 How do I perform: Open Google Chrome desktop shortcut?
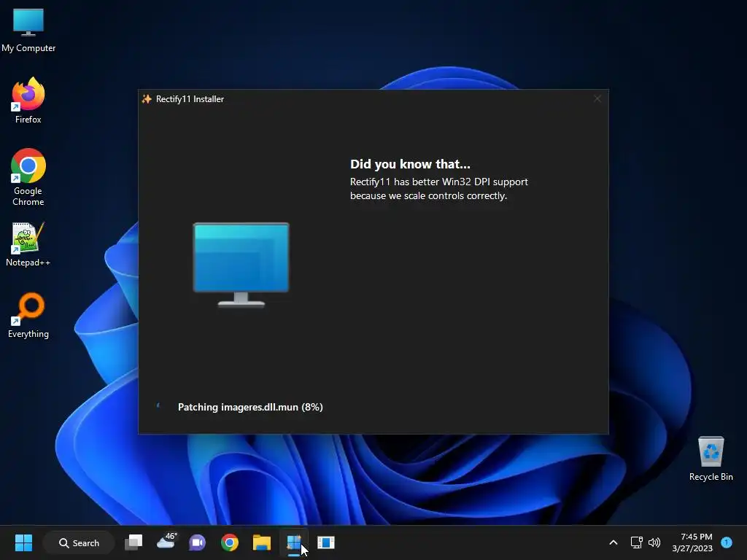[28, 177]
